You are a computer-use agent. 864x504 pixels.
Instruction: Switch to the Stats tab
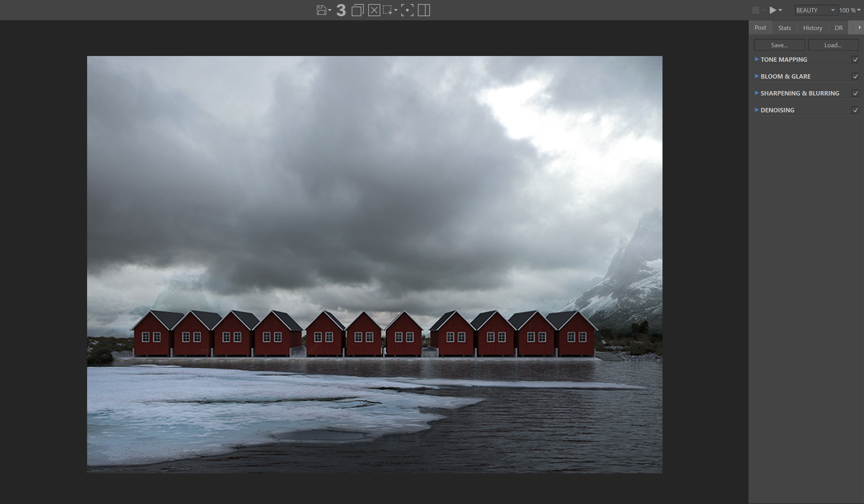(784, 28)
